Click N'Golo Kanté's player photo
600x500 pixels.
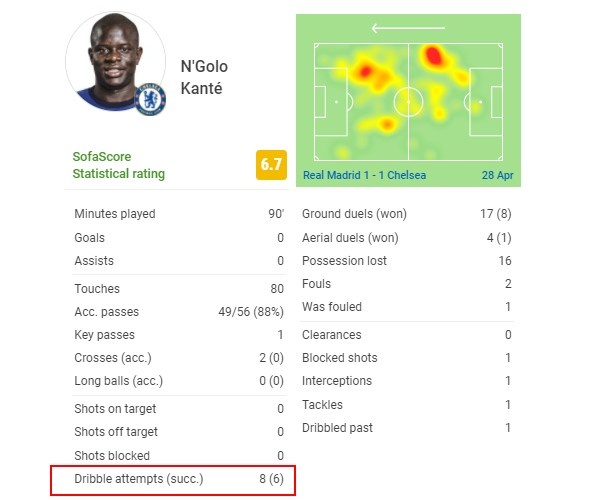tap(115, 61)
